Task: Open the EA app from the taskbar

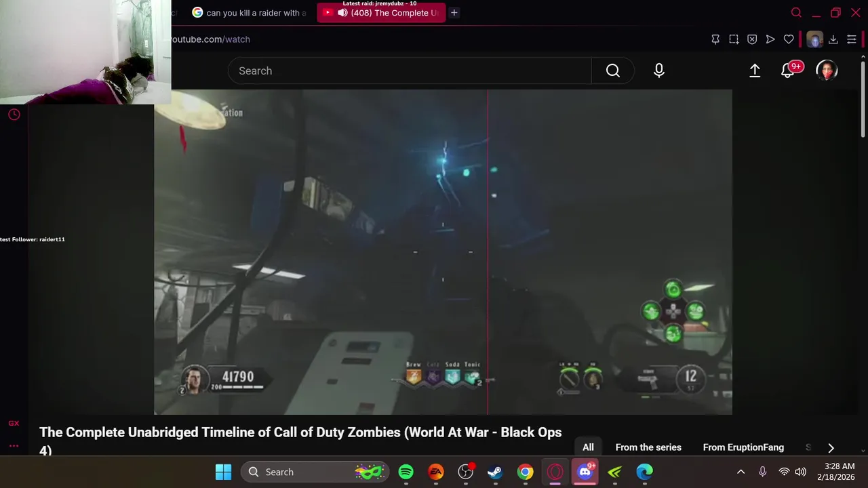Action: [x=435, y=472]
